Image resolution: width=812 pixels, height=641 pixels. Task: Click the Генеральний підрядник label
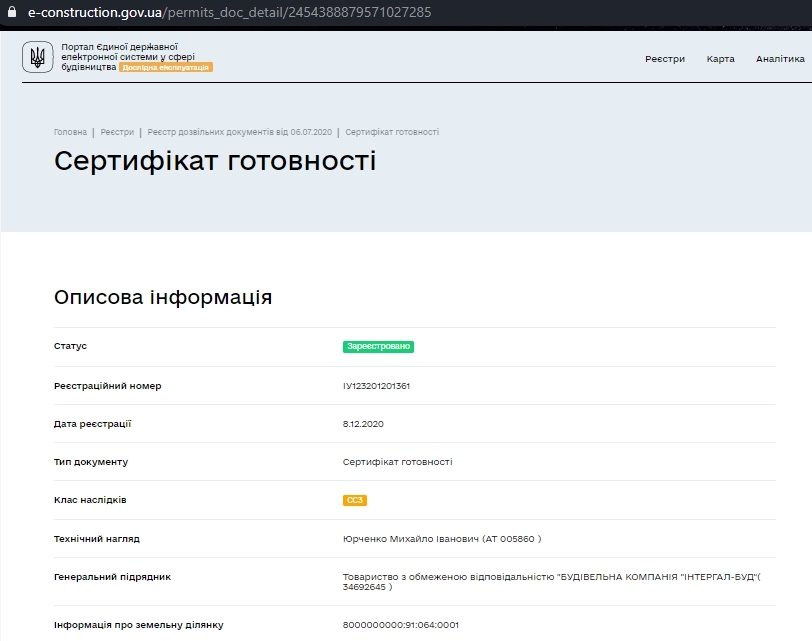click(x=112, y=577)
